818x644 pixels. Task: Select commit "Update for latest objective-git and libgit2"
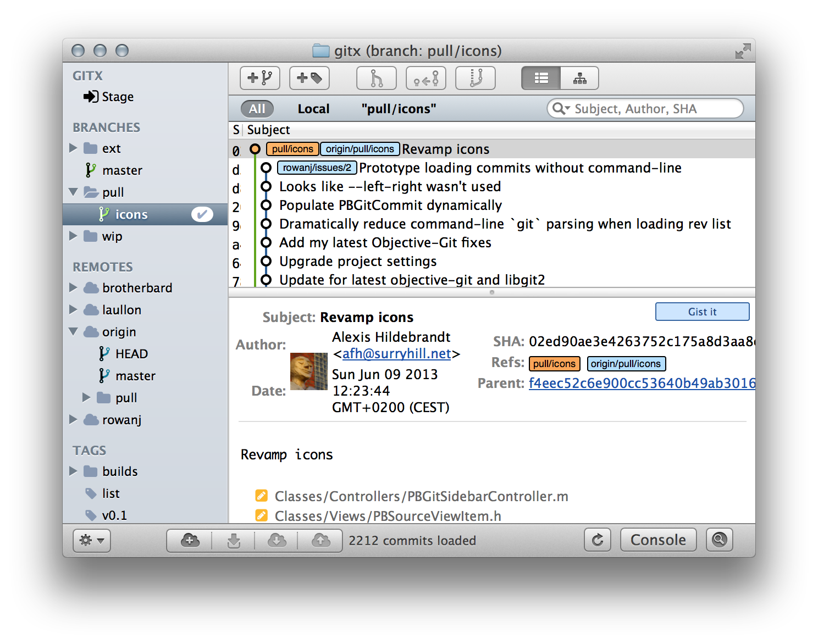coord(491,279)
